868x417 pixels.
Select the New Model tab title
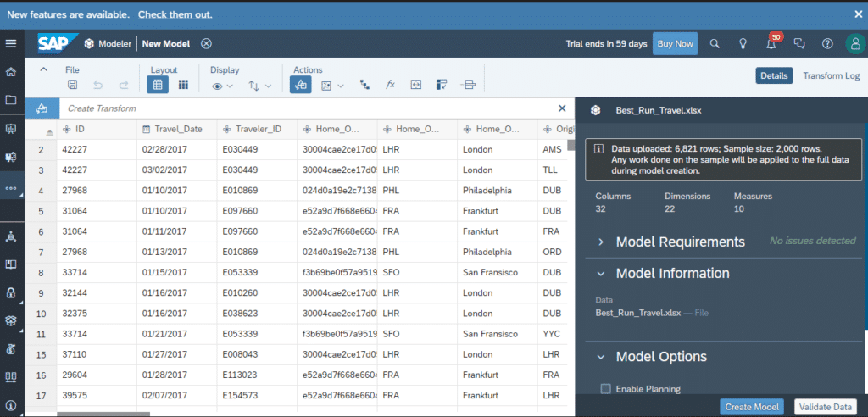(166, 44)
